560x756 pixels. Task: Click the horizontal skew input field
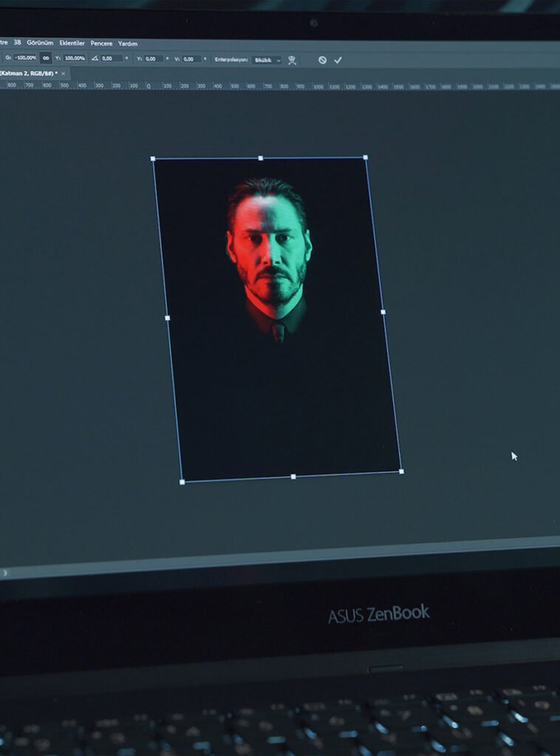(x=153, y=58)
